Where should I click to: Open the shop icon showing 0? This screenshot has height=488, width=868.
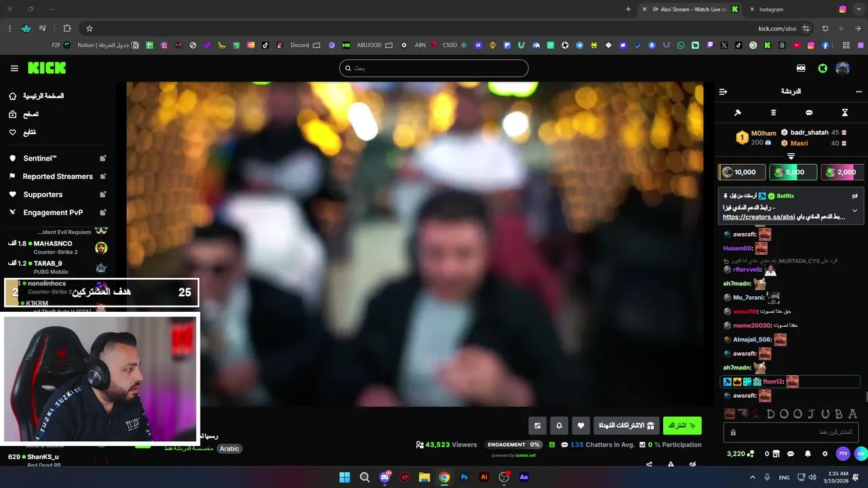click(x=772, y=454)
